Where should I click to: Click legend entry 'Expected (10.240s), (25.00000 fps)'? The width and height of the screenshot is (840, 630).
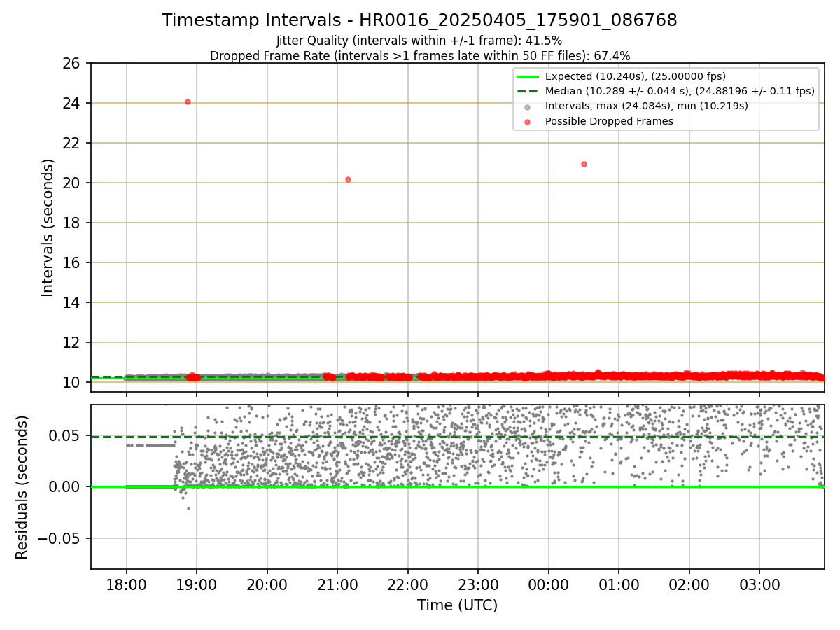coord(635,76)
